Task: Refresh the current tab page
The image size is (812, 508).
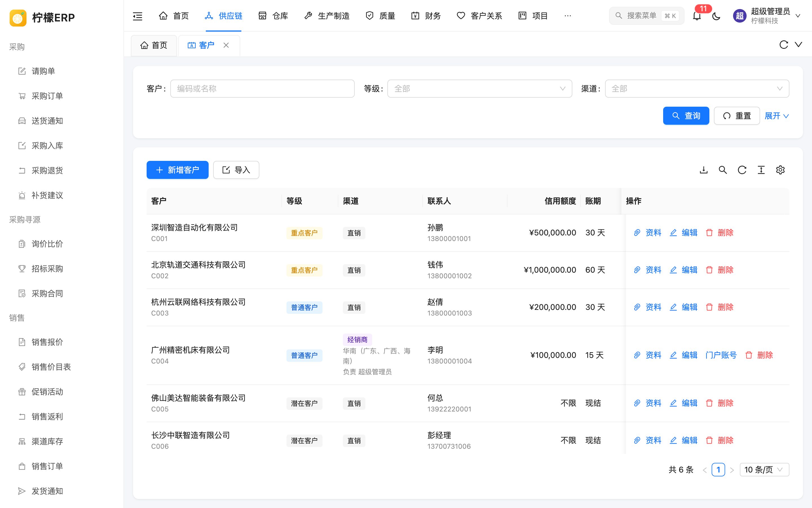Action: [784, 45]
